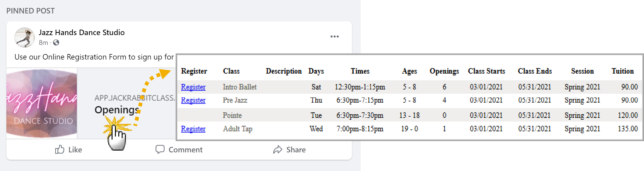Click the Share button label
The width and height of the screenshot is (644, 171).
(x=296, y=150)
